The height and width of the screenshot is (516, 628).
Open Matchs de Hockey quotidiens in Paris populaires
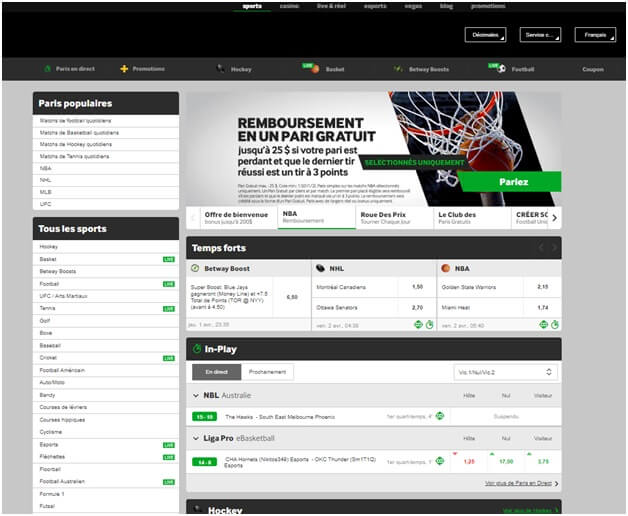(x=106, y=144)
